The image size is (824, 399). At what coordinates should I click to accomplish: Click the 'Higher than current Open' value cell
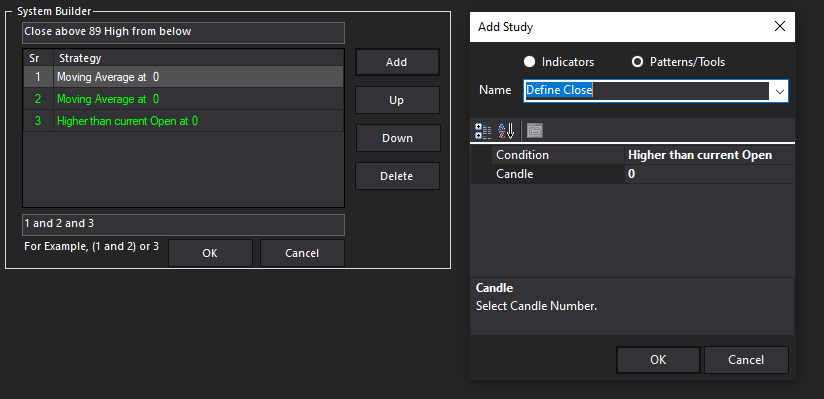tap(709, 155)
